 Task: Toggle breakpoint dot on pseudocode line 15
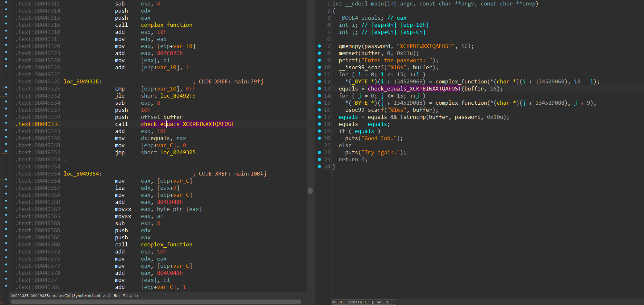click(x=319, y=103)
